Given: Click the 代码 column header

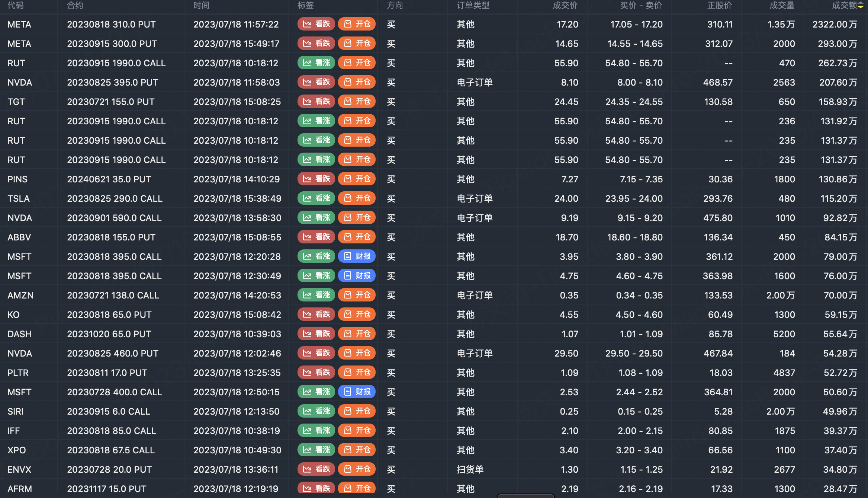Looking at the screenshot, I should (15, 6).
